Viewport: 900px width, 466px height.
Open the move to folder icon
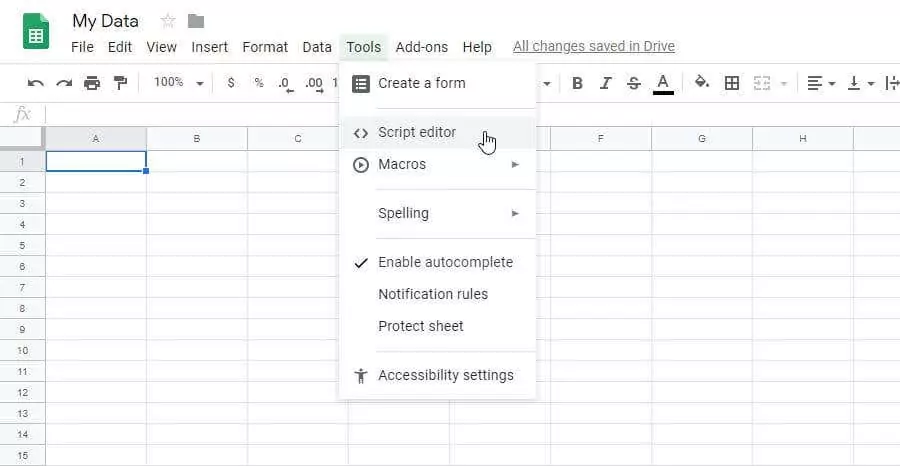tap(196, 21)
